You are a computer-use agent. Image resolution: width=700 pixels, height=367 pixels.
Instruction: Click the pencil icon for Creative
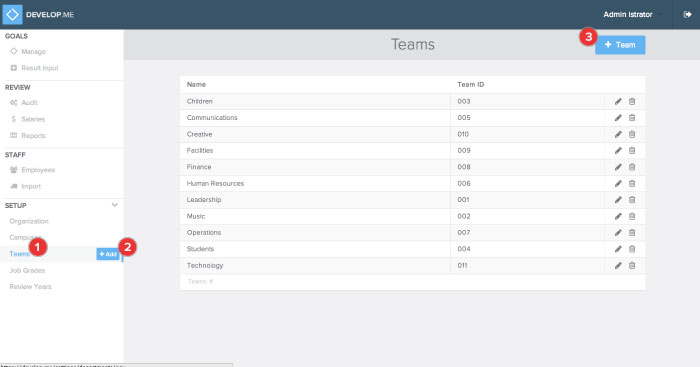618,134
